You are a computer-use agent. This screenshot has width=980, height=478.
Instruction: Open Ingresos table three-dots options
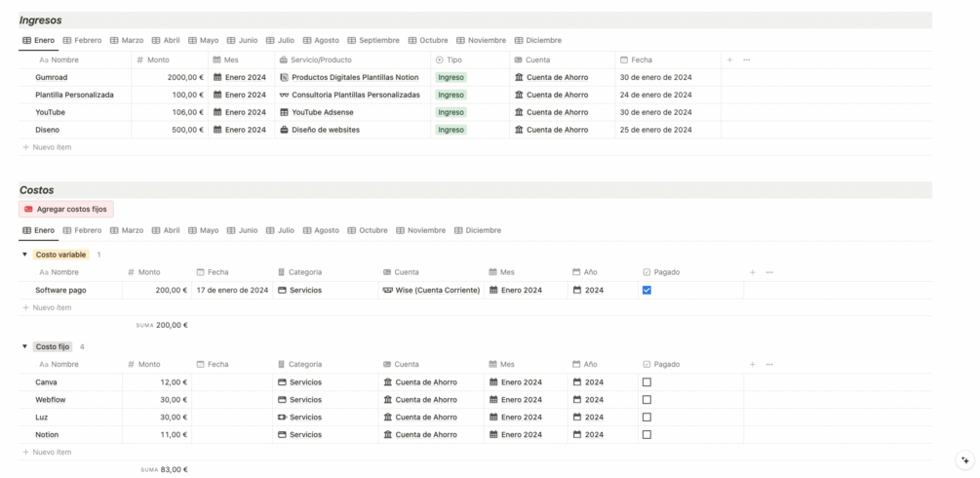click(x=746, y=60)
